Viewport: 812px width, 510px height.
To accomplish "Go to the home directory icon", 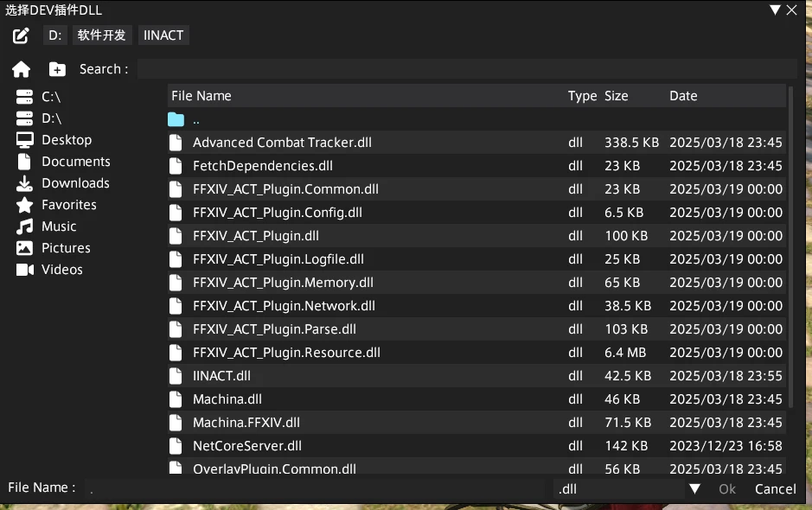I will (x=21, y=69).
